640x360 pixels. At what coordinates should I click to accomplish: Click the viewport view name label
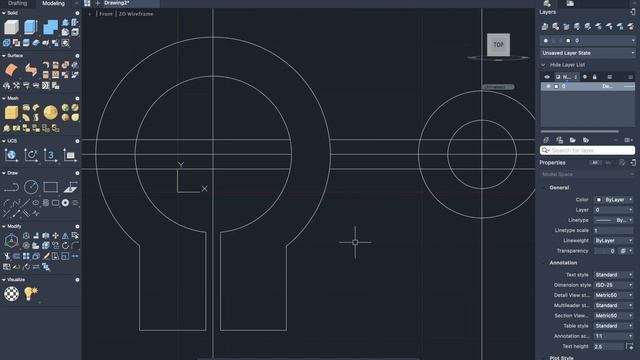pos(106,14)
